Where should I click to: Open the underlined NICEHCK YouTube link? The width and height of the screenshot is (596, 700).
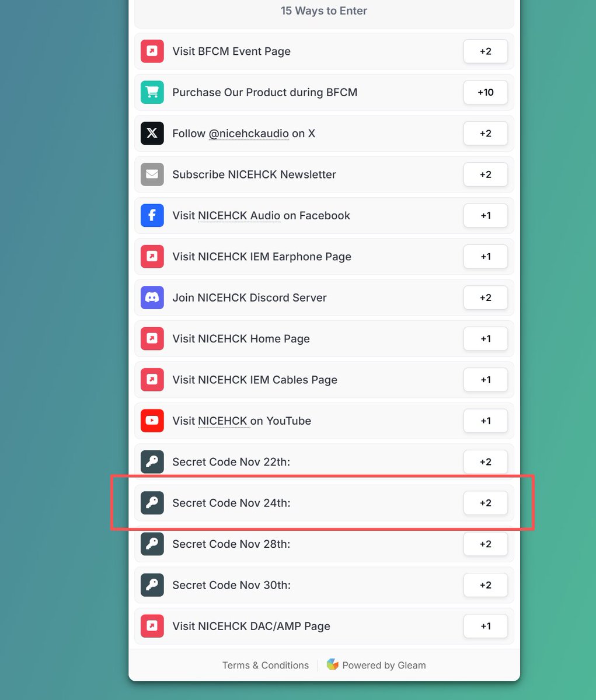click(x=223, y=421)
